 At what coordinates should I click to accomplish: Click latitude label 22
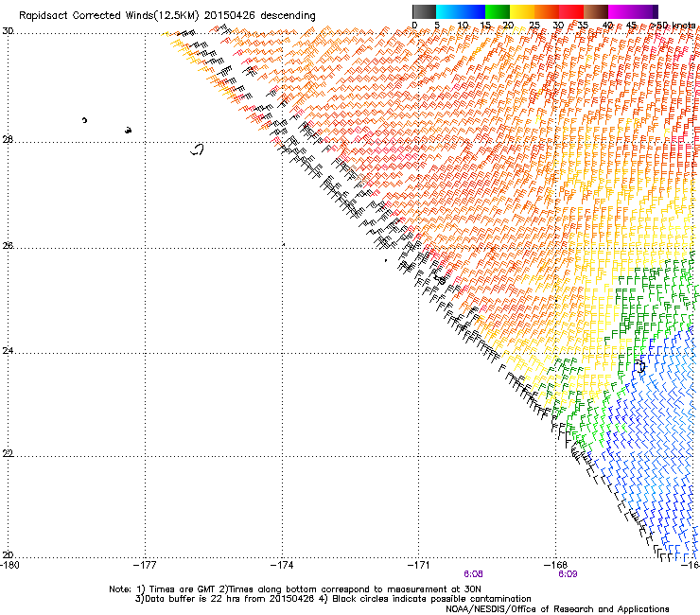[8, 454]
